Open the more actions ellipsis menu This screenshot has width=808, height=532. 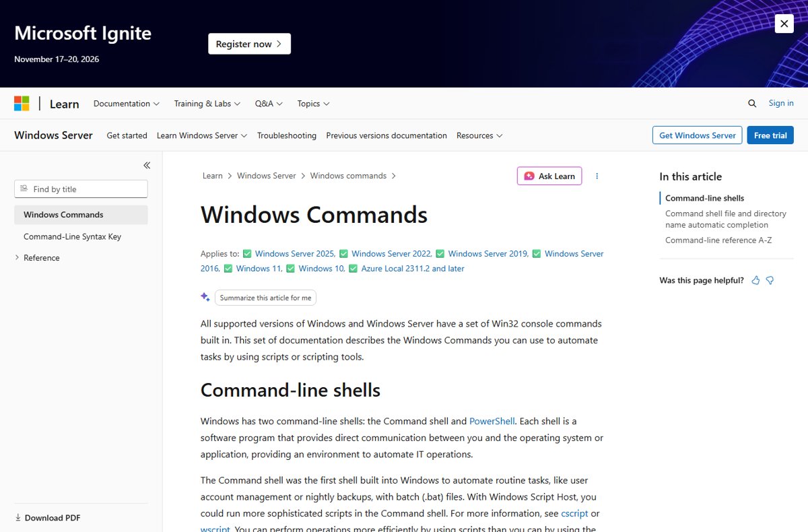pos(597,176)
